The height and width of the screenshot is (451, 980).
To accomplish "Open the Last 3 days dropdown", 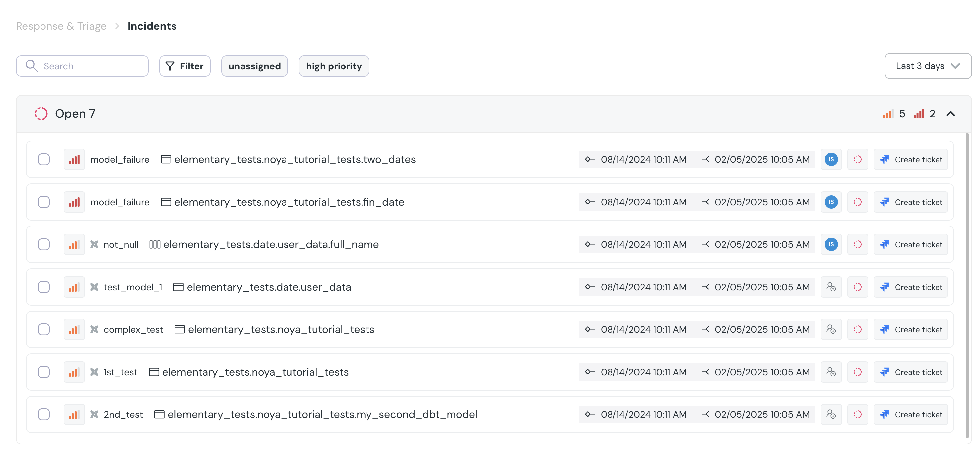I will [x=928, y=66].
